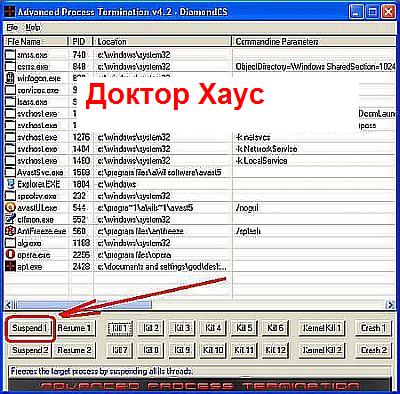400x394 pixels.
Task: Click the csrss.exe process icon
Action: [x=10, y=66]
